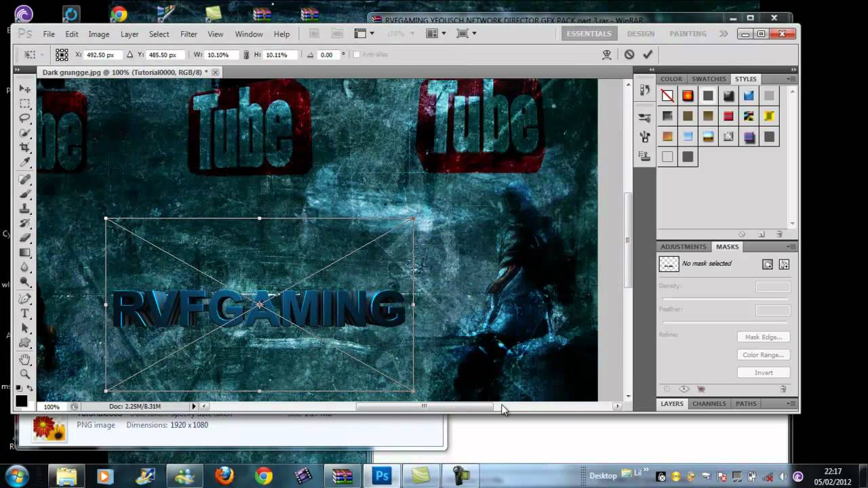868x488 pixels.
Task: Select the Rectangular Marquee tool
Action: pos(25,104)
